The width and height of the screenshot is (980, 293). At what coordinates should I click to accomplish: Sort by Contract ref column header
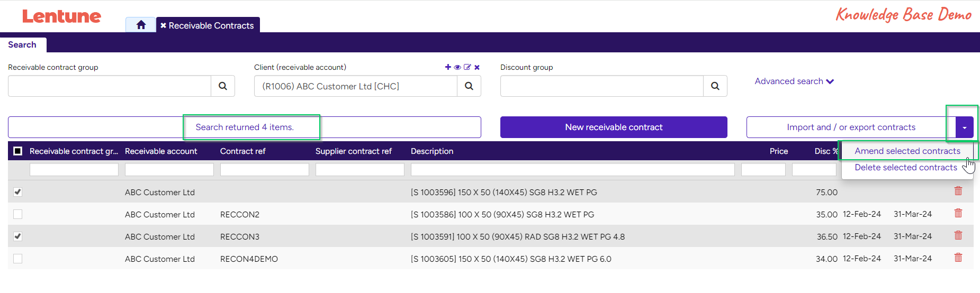coord(243,151)
